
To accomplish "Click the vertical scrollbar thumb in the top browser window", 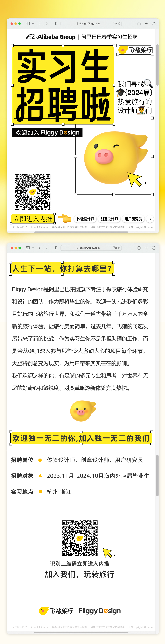I will click(157, 65).
